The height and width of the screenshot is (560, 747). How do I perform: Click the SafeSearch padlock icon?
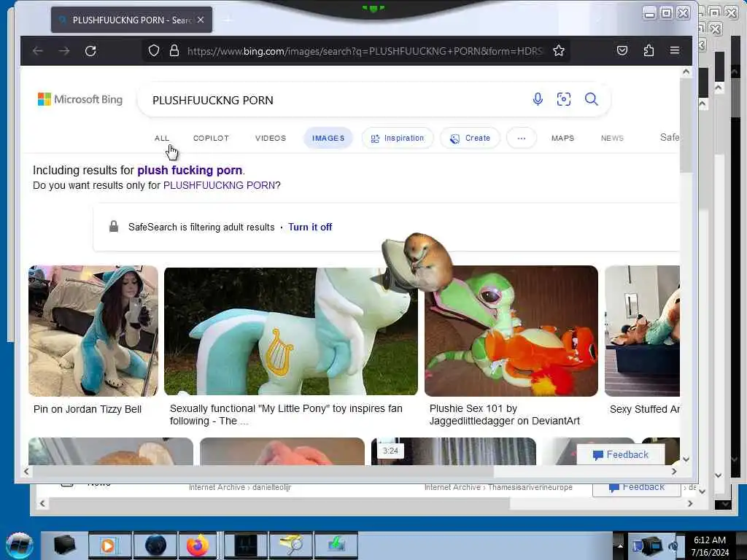(x=113, y=226)
